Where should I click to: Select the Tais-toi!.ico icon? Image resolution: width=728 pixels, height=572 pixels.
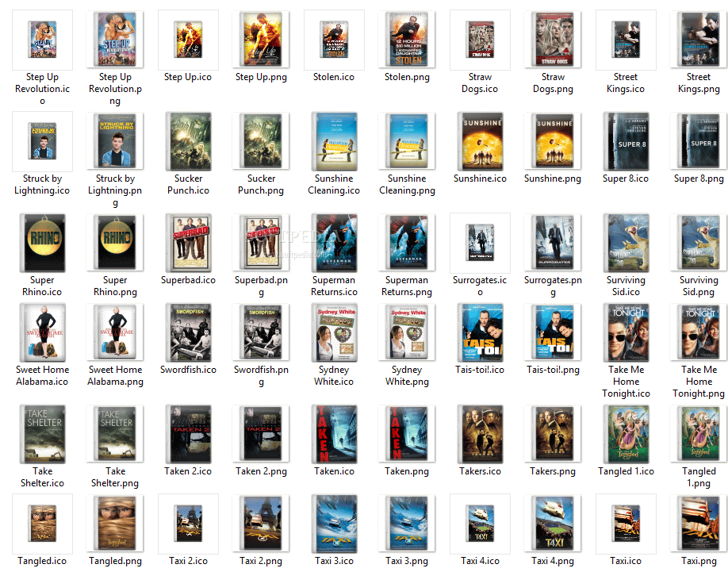(480, 332)
